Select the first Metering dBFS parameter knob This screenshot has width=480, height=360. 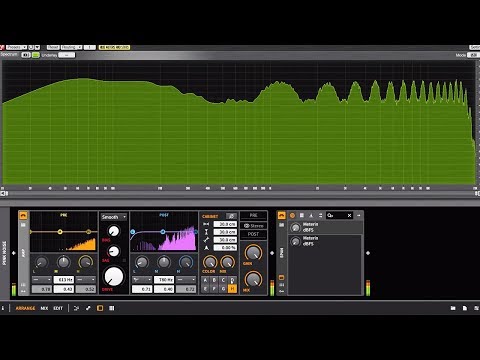click(x=295, y=227)
